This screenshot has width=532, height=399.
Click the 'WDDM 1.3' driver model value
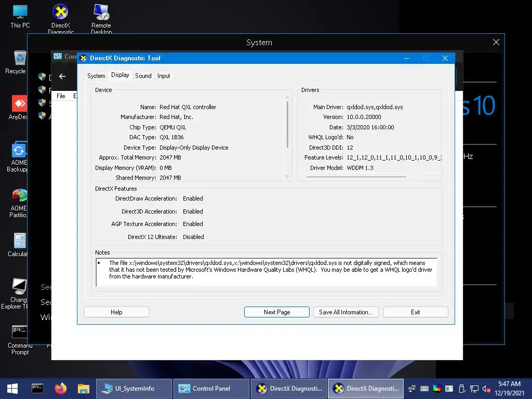click(x=360, y=168)
